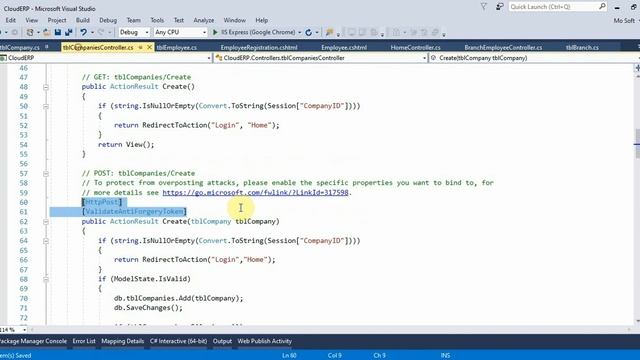Viewport: 640px width, 360px height.
Task: Open the Tools menu
Action: pos(157,20)
